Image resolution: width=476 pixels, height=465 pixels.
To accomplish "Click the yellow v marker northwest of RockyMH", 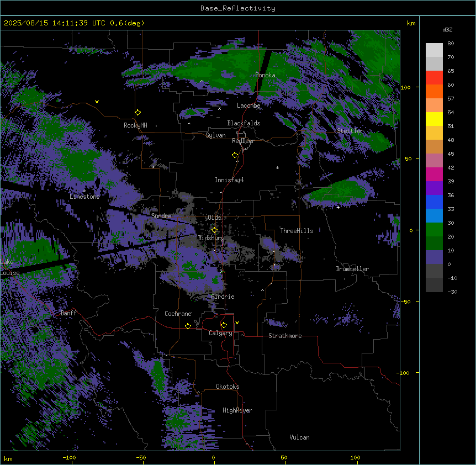I will (x=97, y=102).
